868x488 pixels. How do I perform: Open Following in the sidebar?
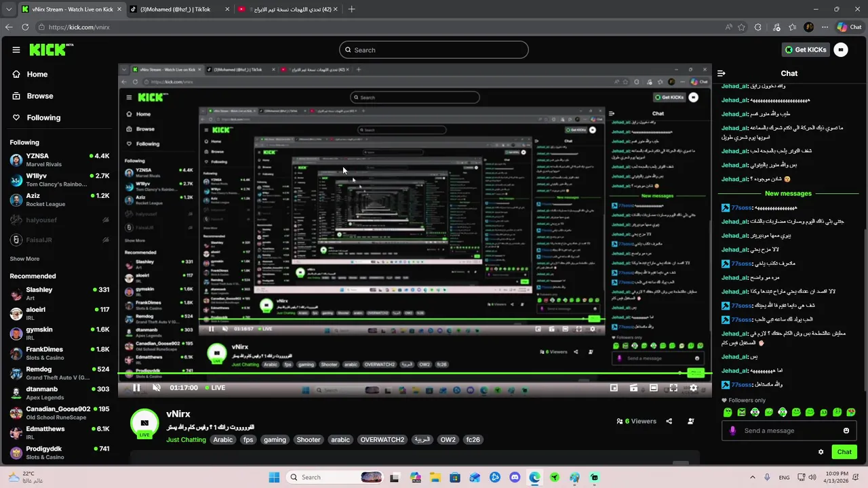tap(37, 118)
